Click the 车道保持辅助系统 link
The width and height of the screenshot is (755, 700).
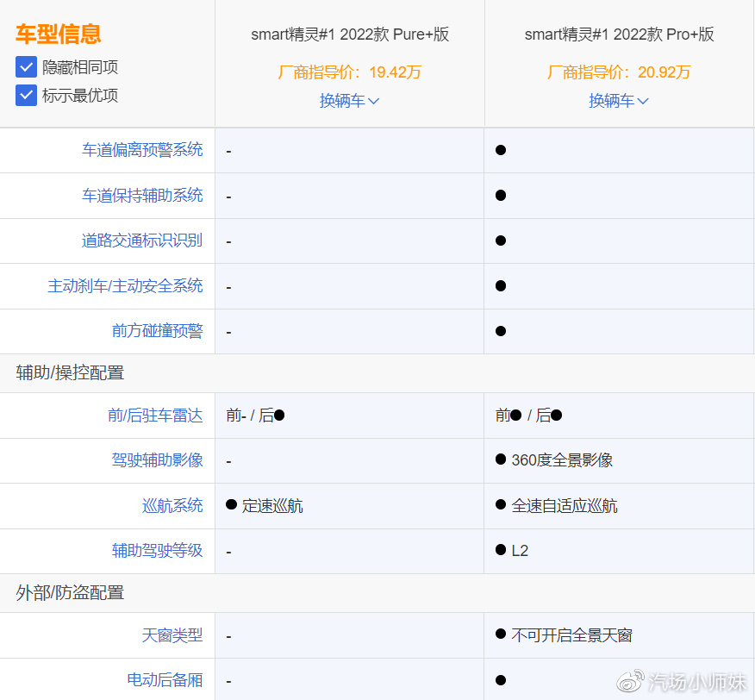coord(142,195)
